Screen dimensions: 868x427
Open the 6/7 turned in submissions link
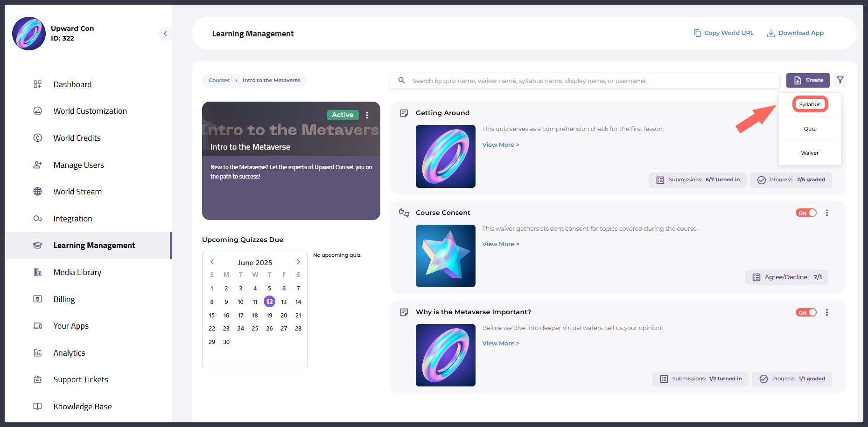722,180
